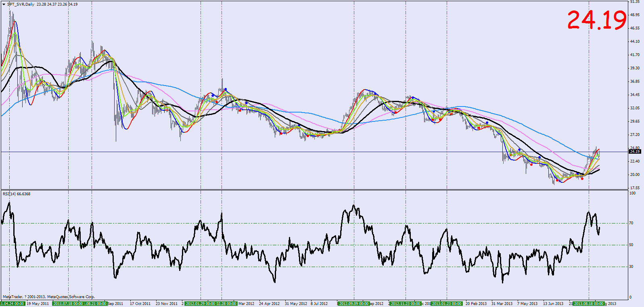Open the chart menu arrow beside SPT_SVR,Daily
This screenshot has width=644, height=307.
pos(4,4)
